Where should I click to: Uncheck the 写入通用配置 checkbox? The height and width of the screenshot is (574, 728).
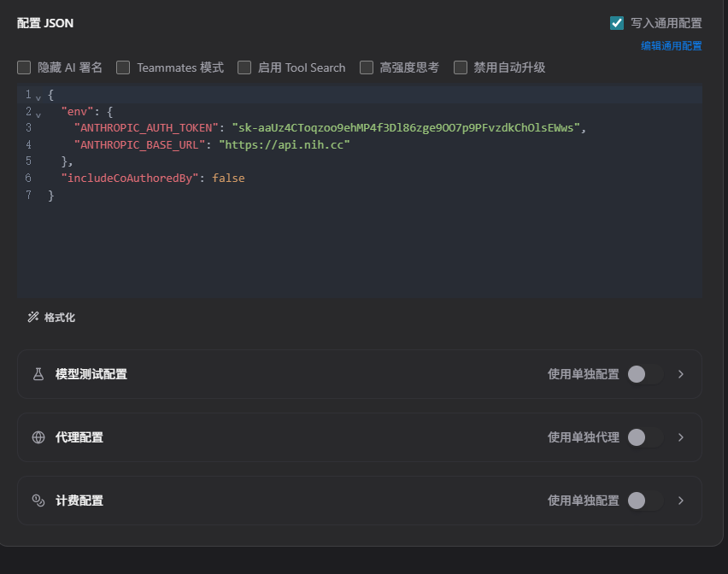coord(617,23)
